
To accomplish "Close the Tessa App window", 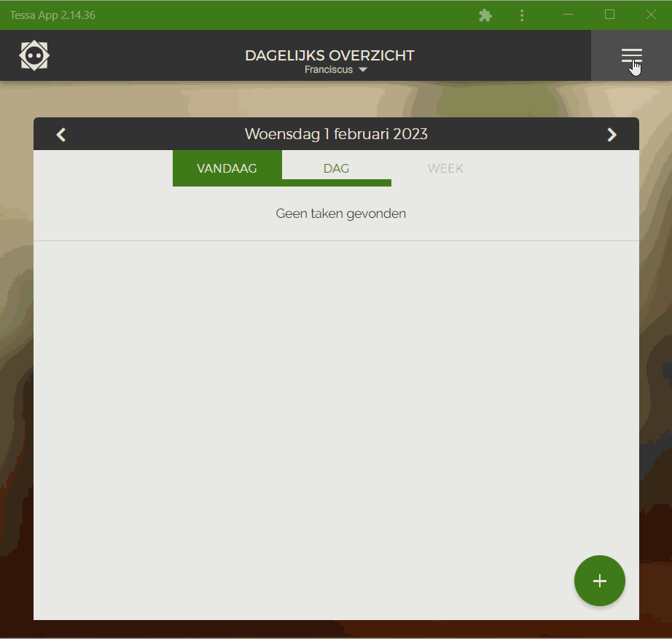I will (651, 15).
